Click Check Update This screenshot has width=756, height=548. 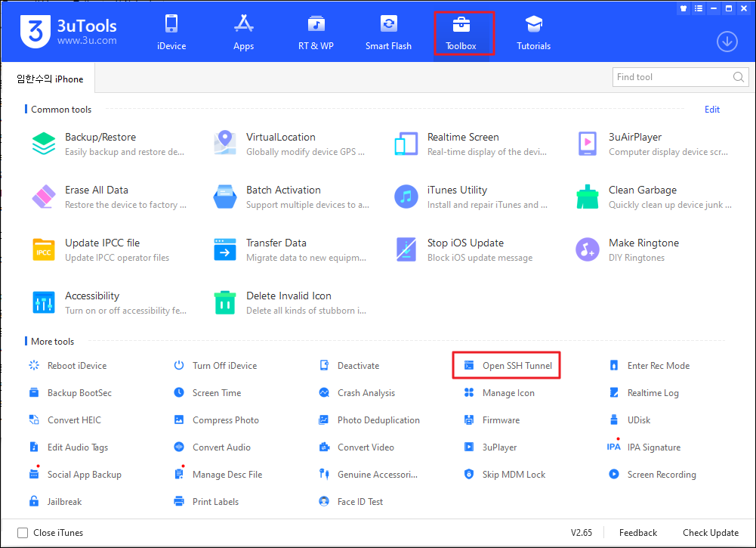pos(710,533)
